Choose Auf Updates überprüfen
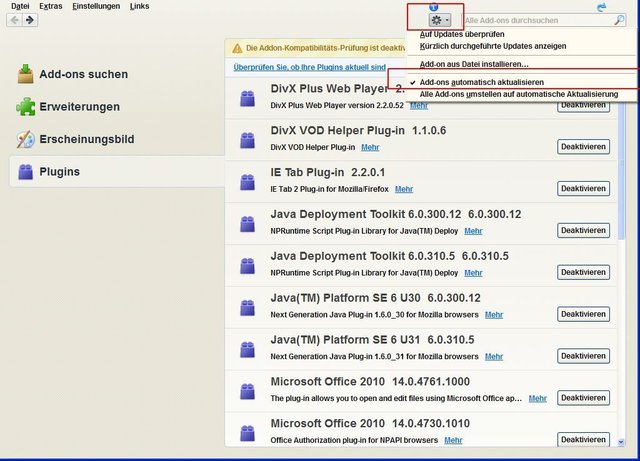The height and width of the screenshot is (461, 640). [462, 34]
